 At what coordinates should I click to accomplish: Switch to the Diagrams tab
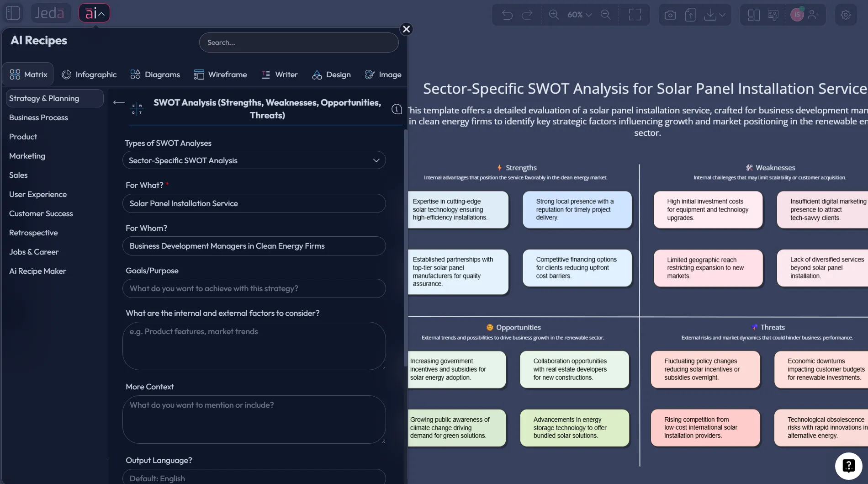[x=155, y=74]
